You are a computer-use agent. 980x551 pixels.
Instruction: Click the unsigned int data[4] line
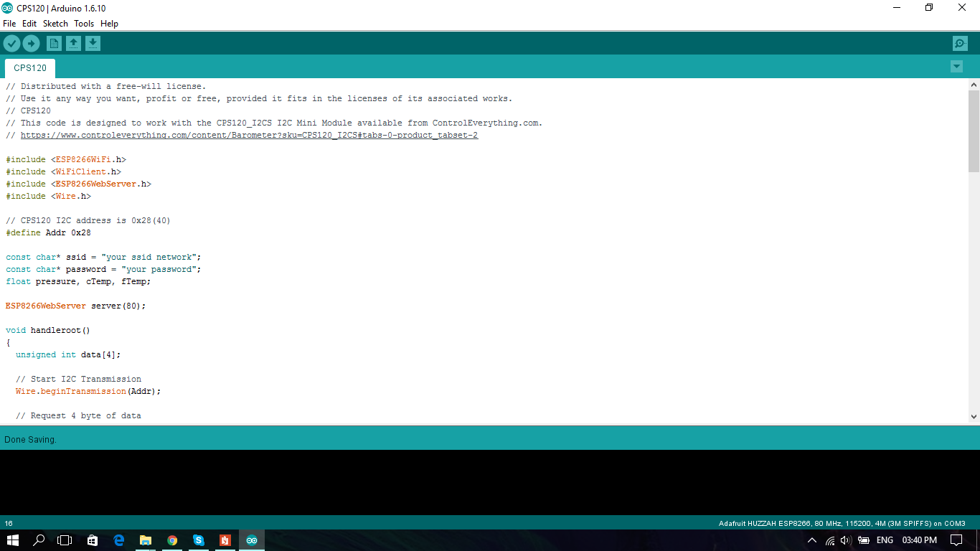click(x=68, y=354)
